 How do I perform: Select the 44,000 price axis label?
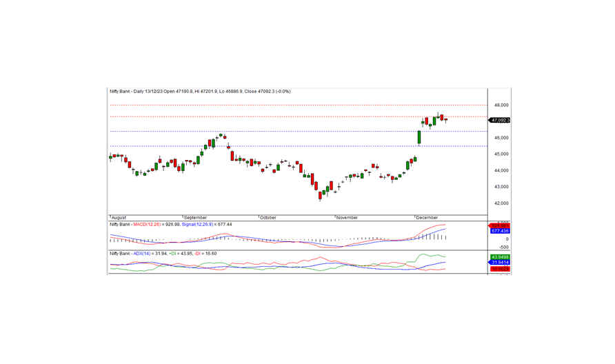501,171
